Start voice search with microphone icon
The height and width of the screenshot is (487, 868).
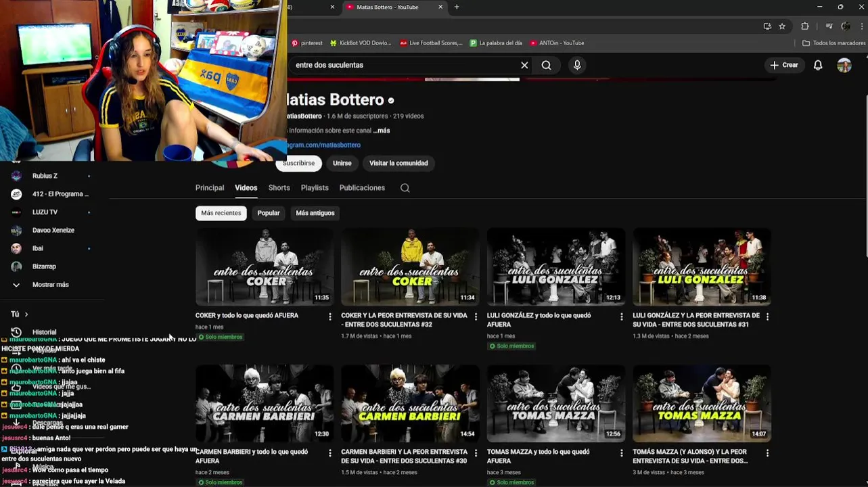pos(577,65)
